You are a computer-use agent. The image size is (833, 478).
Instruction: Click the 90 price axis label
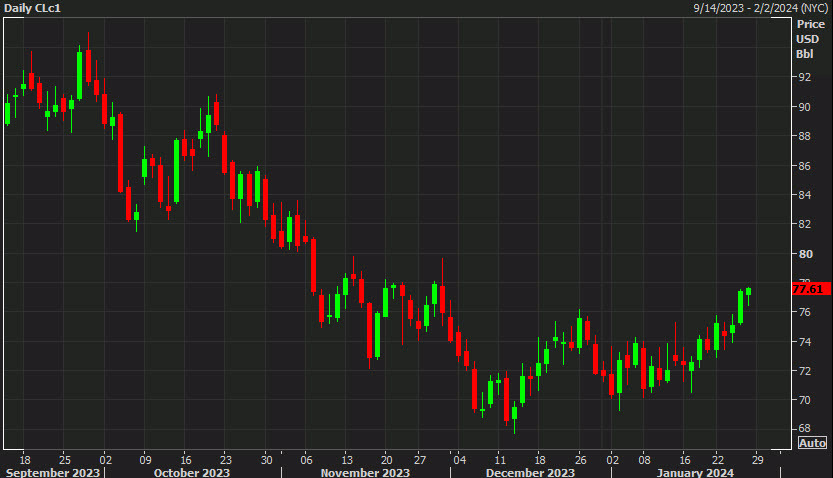point(804,107)
